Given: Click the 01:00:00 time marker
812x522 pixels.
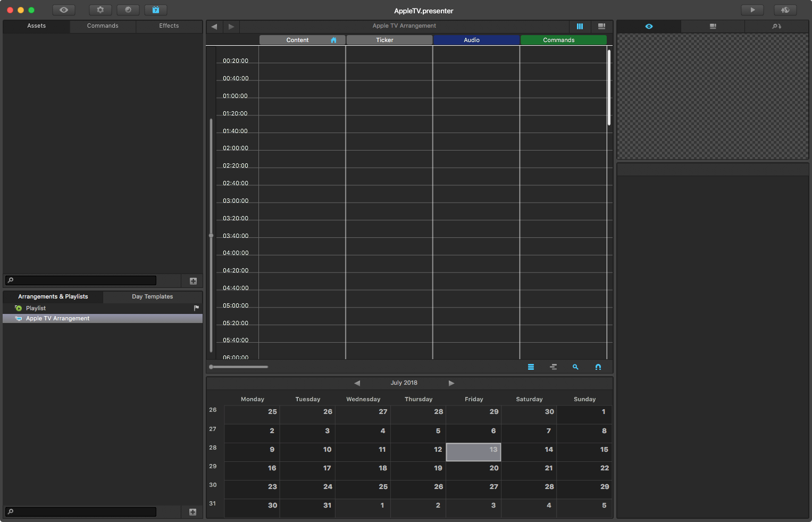Looking at the screenshot, I should pyautogui.click(x=235, y=96).
